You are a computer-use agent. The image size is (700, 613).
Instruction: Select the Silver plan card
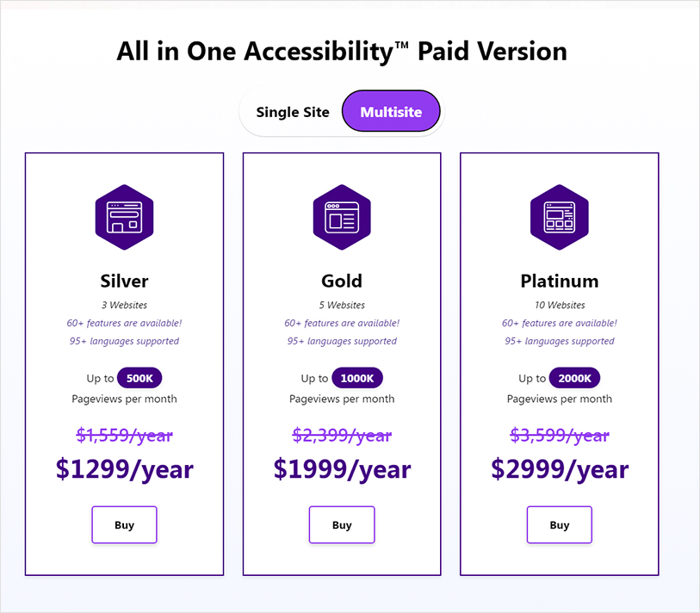[x=124, y=362]
